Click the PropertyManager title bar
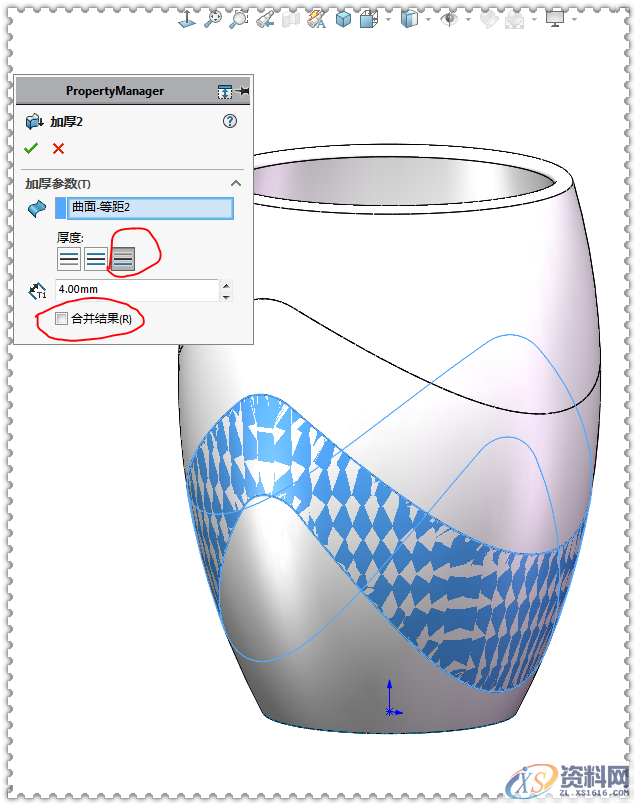 click(x=115, y=91)
